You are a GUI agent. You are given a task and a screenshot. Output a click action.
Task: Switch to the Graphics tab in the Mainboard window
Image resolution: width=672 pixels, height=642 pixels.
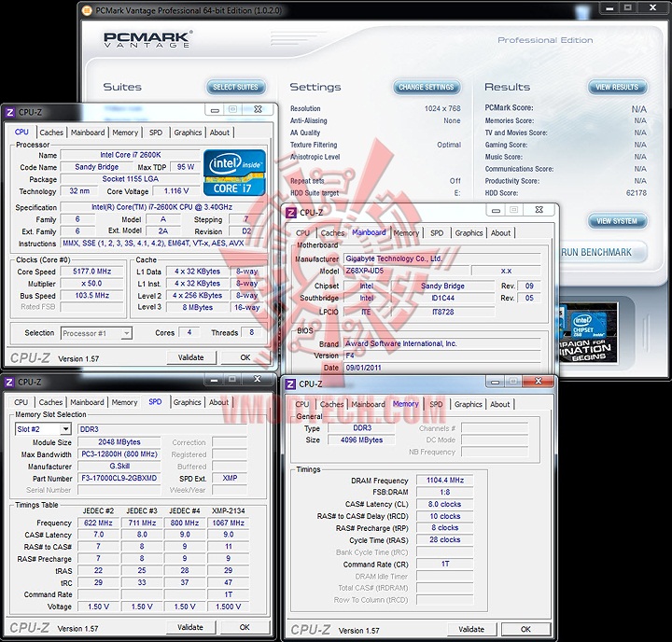click(469, 232)
